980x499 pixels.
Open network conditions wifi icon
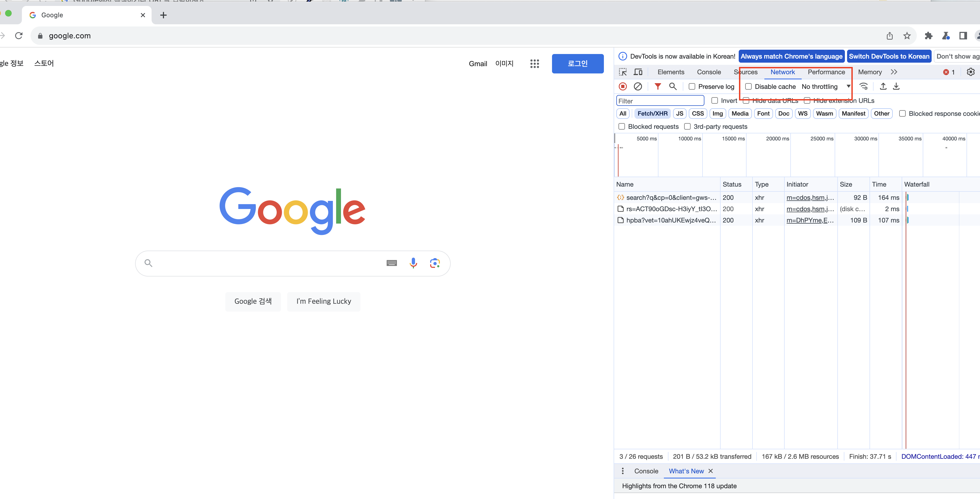tap(864, 87)
